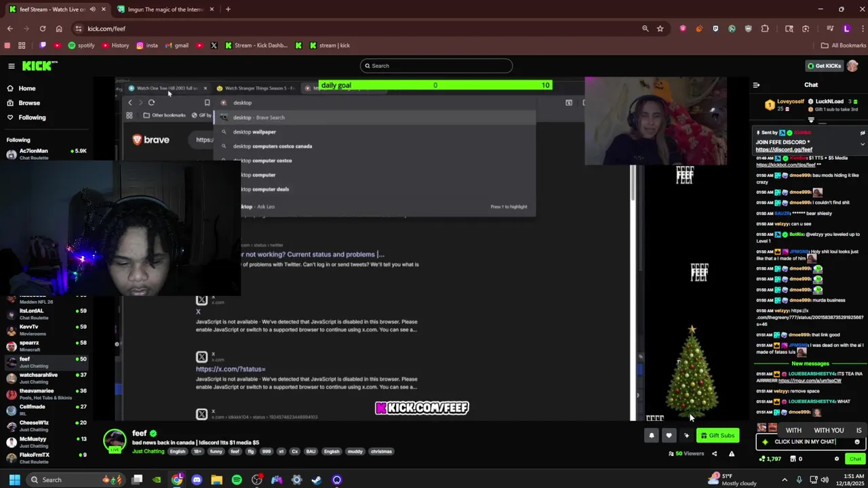This screenshot has width=868, height=488.
Task: Open the apps grid bookmark icon
Action: coord(22,45)
